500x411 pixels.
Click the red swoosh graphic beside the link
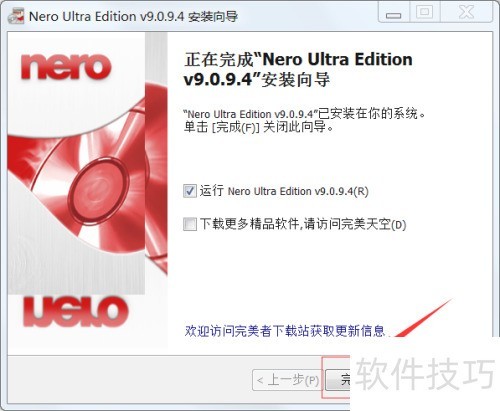click(x=425, y=317)
